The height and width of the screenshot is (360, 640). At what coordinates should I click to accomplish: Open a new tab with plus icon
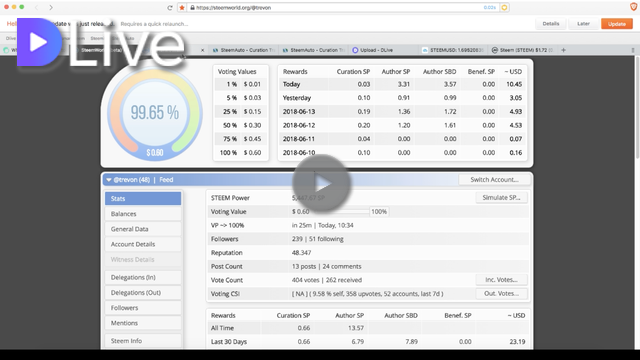pyautogui.click(x=564, y=50)
